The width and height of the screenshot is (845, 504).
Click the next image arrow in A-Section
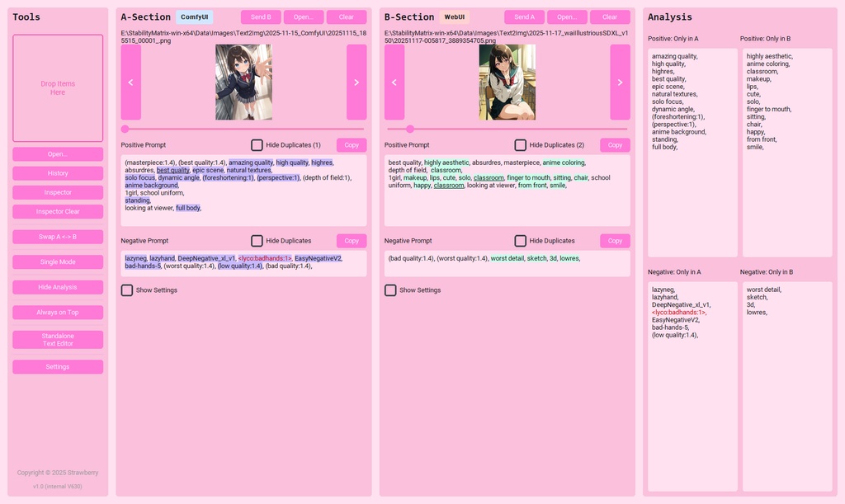coord(356,82)
